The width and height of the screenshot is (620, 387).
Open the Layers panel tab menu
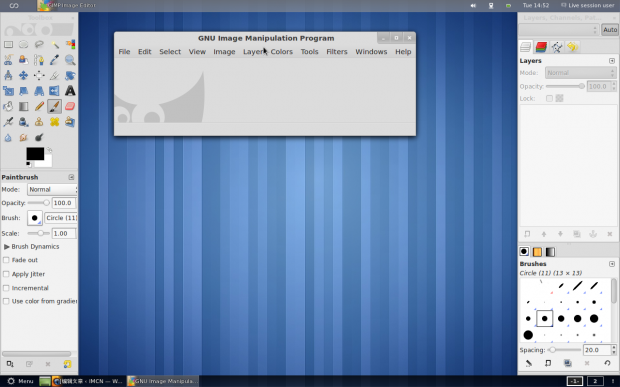click(x=612, y=61)
